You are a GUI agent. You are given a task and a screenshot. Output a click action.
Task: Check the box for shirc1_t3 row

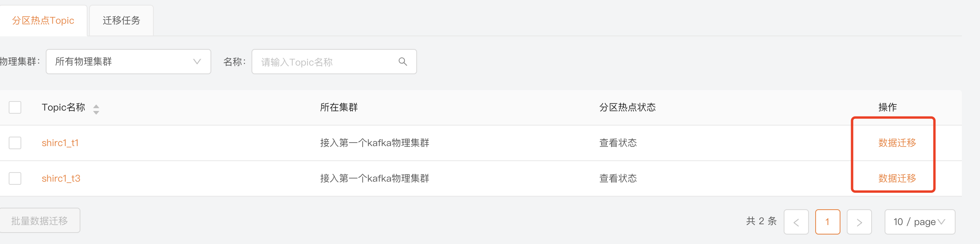pos(15,178)
